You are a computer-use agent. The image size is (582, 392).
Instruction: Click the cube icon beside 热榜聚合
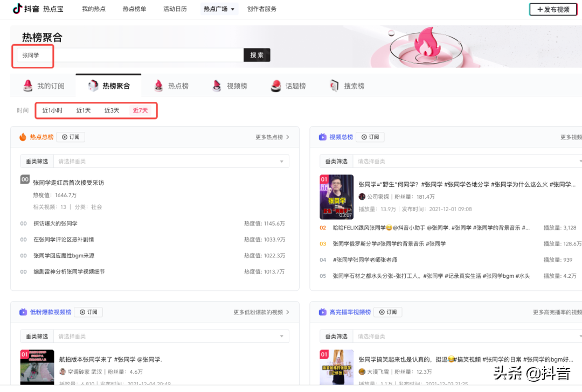coord(93,86)
